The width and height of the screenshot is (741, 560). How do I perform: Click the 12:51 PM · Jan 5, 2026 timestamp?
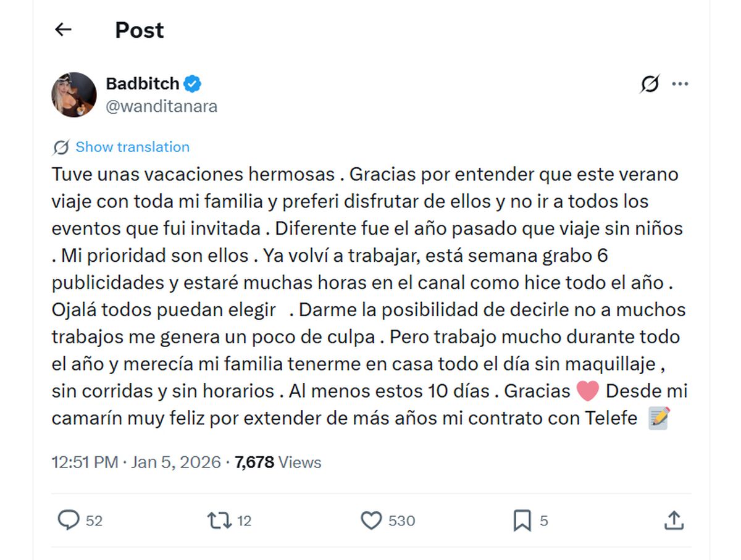point(136,462)
